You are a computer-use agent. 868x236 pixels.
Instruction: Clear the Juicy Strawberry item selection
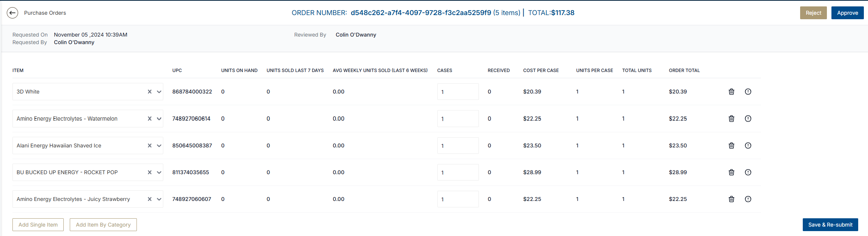tap(149, 199)
